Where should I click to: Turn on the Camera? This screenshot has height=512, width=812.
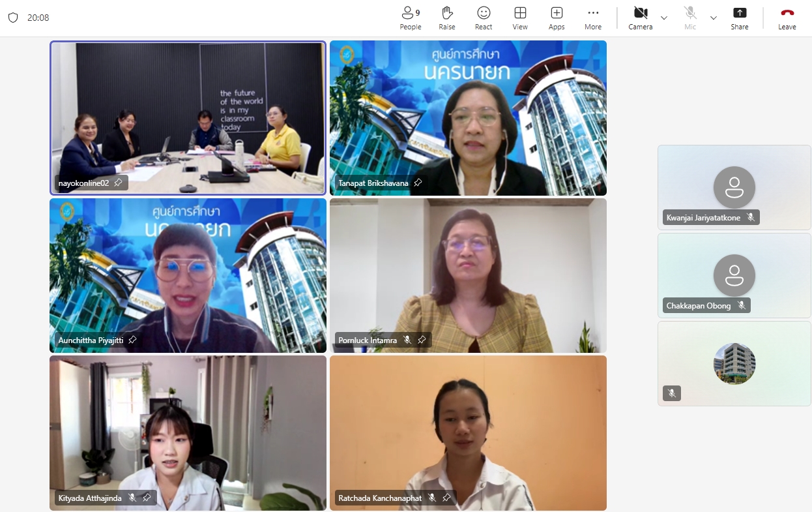(640, 18)
